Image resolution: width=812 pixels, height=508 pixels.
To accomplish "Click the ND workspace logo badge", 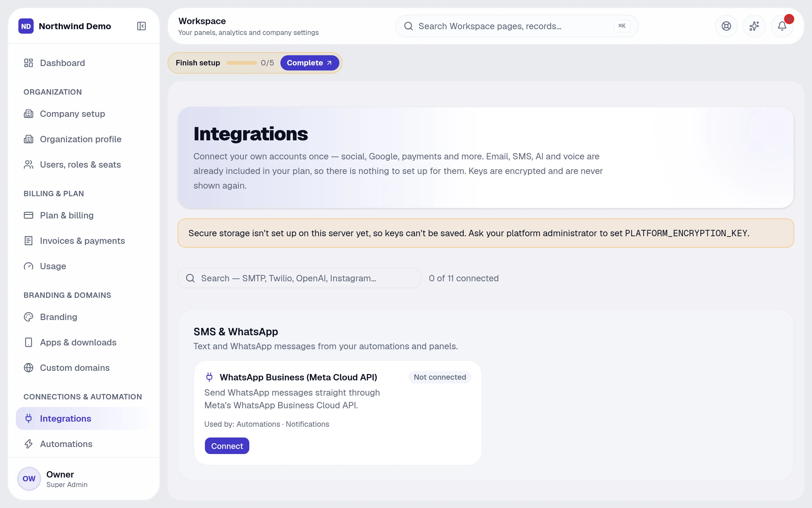I will (x=26, y=26).
